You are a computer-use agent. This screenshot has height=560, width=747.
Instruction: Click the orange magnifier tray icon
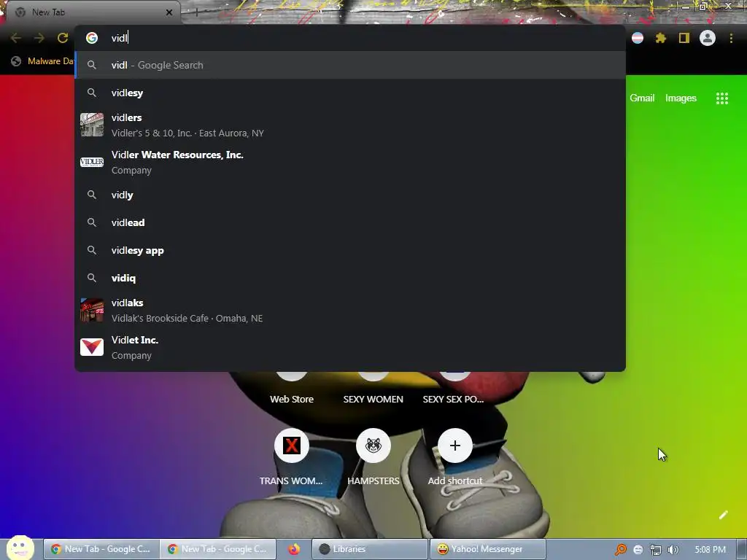620,550
